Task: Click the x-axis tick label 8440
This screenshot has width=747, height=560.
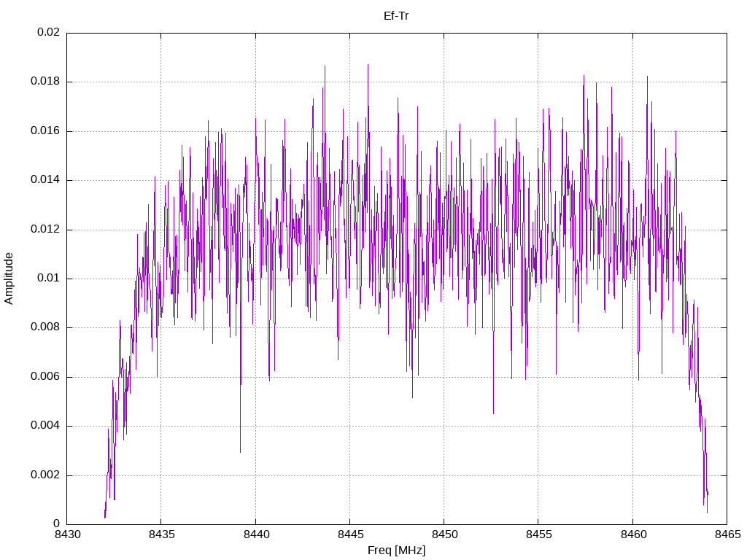Action: 256,534
